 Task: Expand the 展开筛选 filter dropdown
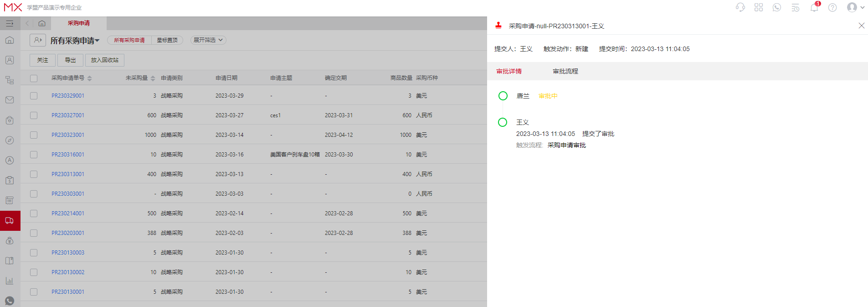coord(208,40)
